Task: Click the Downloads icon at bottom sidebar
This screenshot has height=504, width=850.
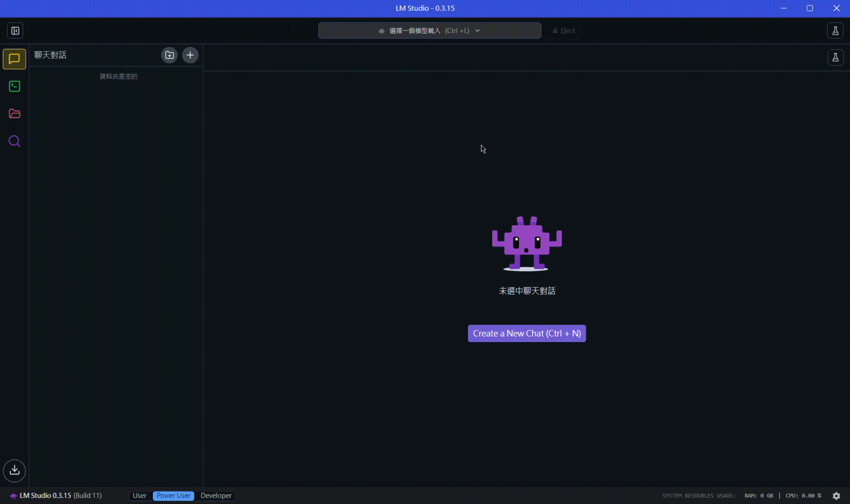Action: pyautogui.click(x=14, y=470)
